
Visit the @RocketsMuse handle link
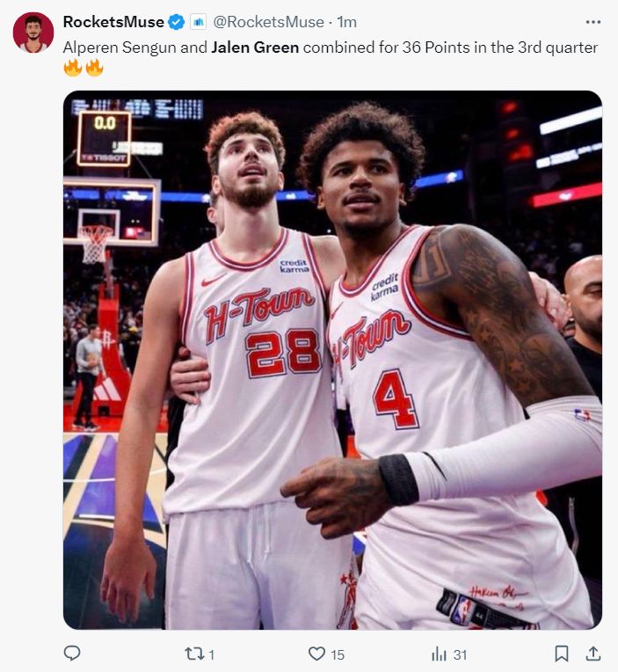pos(268,22)
